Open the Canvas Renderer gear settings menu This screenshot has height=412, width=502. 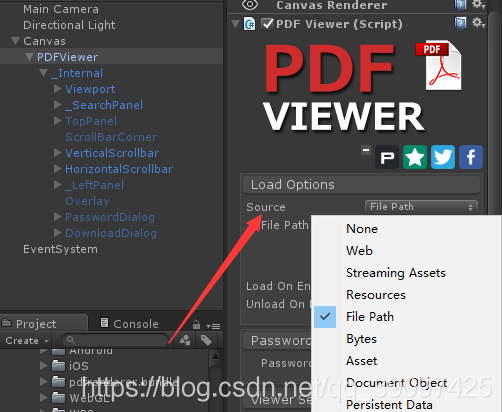click(x=478, y=4)
